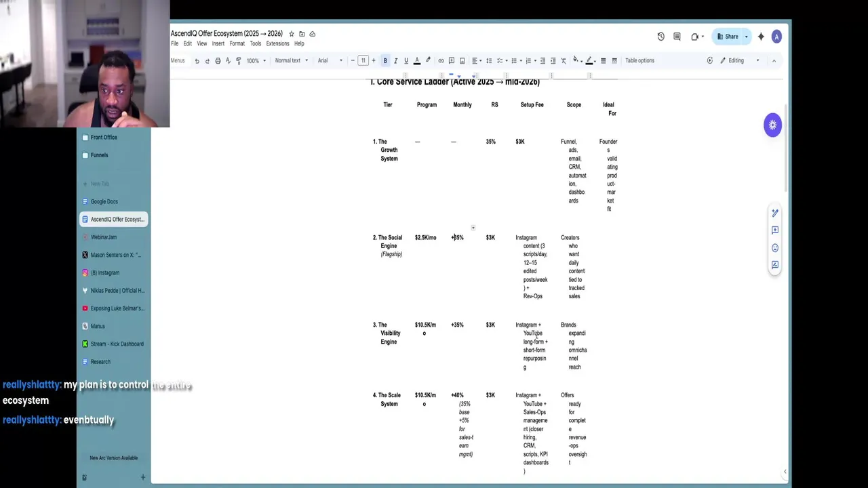The height and width of the screenshot is (488, 868).
Task: Click the Share button
Action: (x=728, y=37)
